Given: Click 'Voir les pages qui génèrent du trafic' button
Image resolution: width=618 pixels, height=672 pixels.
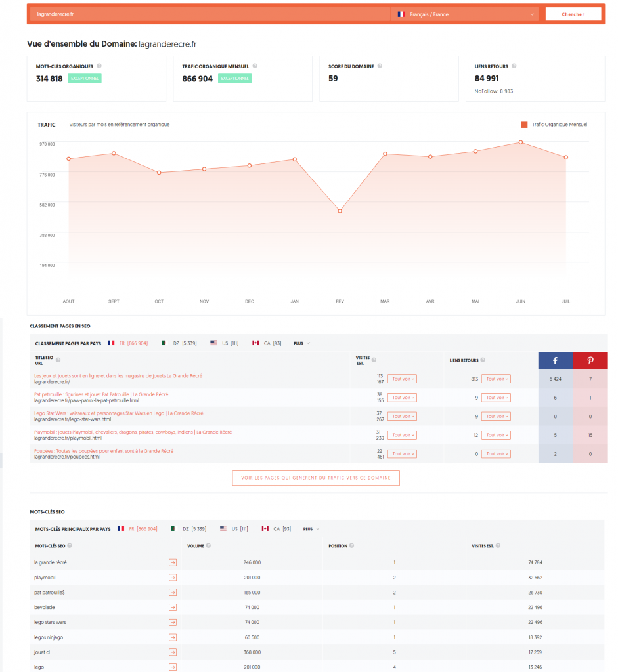Looking at the screenshot, I should (x=316, y=478).
